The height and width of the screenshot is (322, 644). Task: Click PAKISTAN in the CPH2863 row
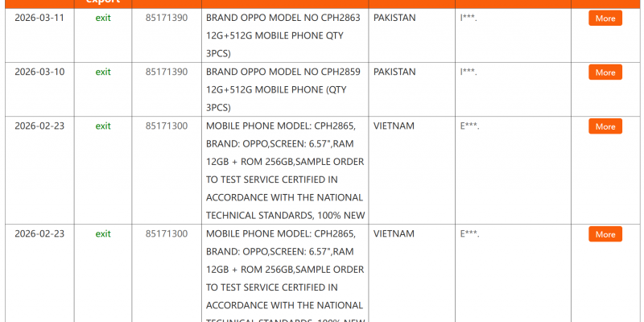(394, 18)
